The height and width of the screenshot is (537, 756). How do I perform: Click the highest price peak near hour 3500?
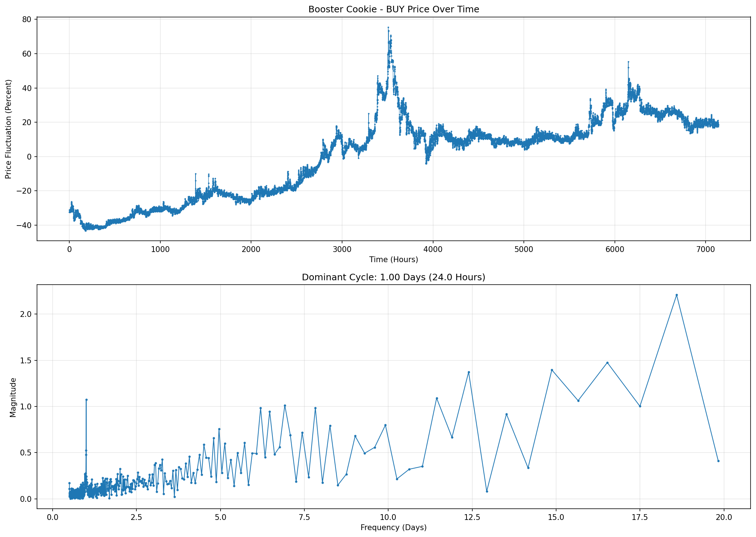pyautogui.click(x=389, y=28)
